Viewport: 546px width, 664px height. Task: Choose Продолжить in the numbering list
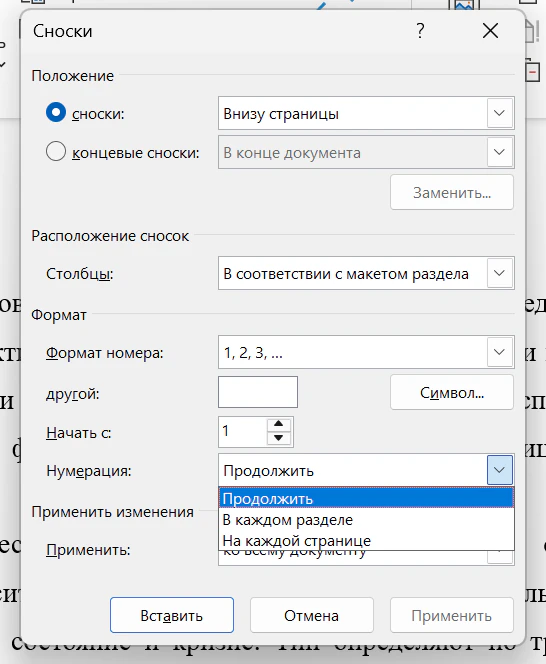(366, 498)
